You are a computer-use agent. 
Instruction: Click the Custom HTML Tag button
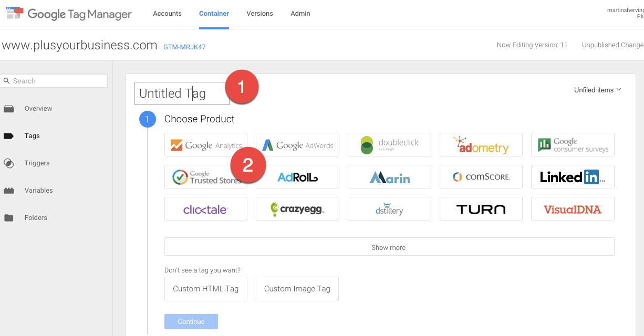pyautogui.click(x=206, y=289)
